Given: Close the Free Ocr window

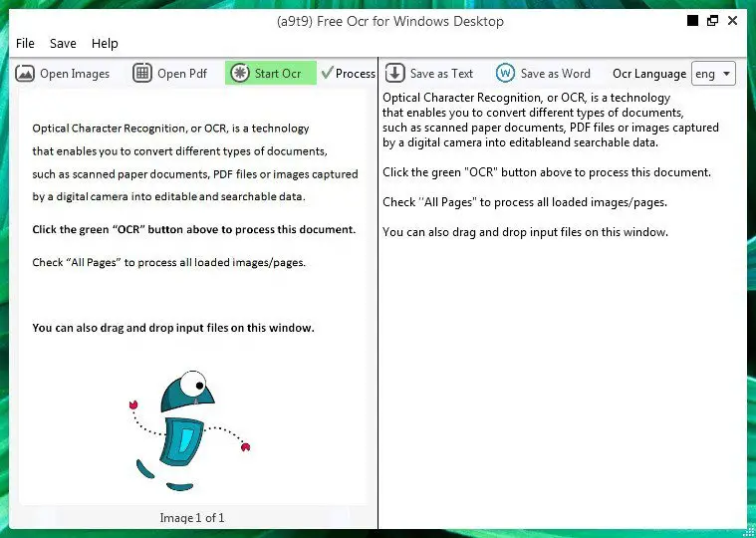Looking at the screenshot, I should click(x=732, y=21).
